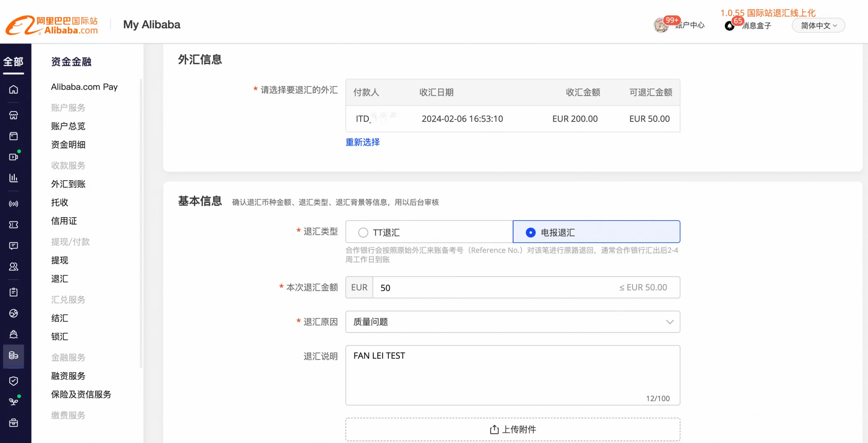Click the 上传附件 upload button
868x443 pixels.
tap(512, 429)
